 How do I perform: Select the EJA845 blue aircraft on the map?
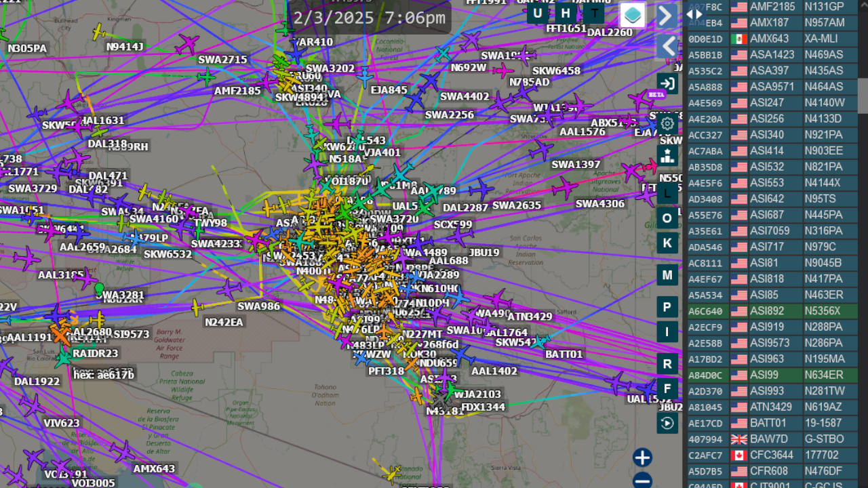(x=365, y=77)
